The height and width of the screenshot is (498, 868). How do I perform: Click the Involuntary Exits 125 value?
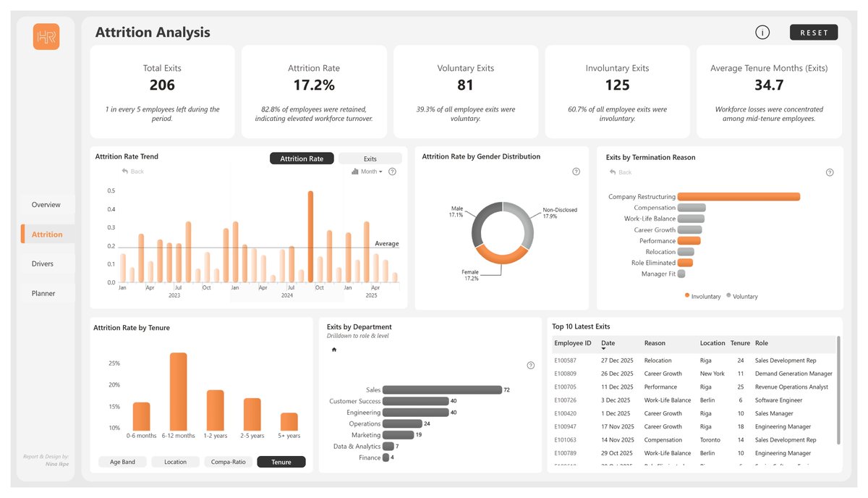pyautogui.click(x=617, y=85)
